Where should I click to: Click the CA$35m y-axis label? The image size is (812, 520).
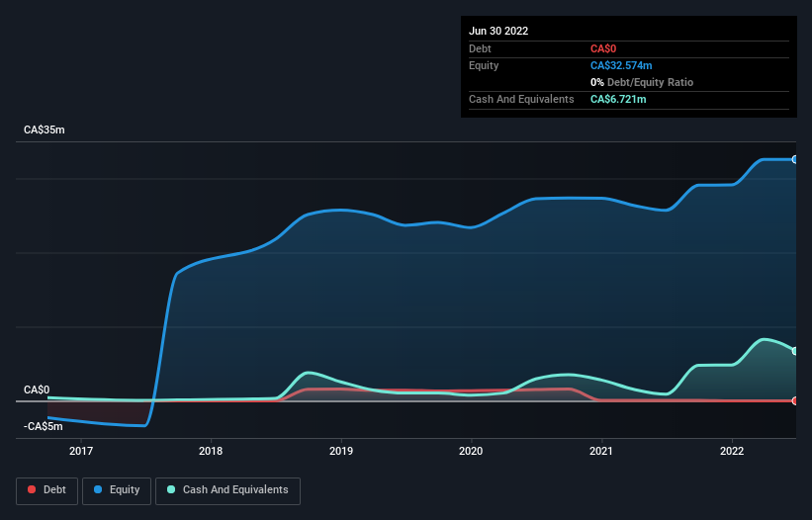coord(45,130)
